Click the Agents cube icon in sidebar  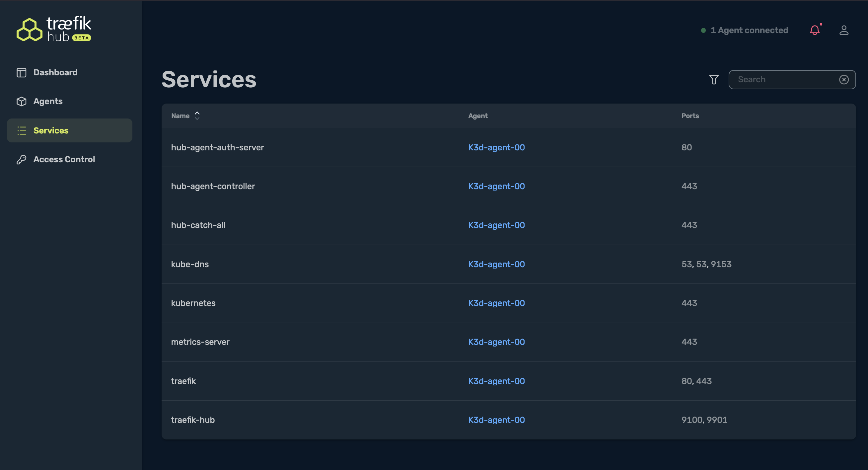[22, 102]
